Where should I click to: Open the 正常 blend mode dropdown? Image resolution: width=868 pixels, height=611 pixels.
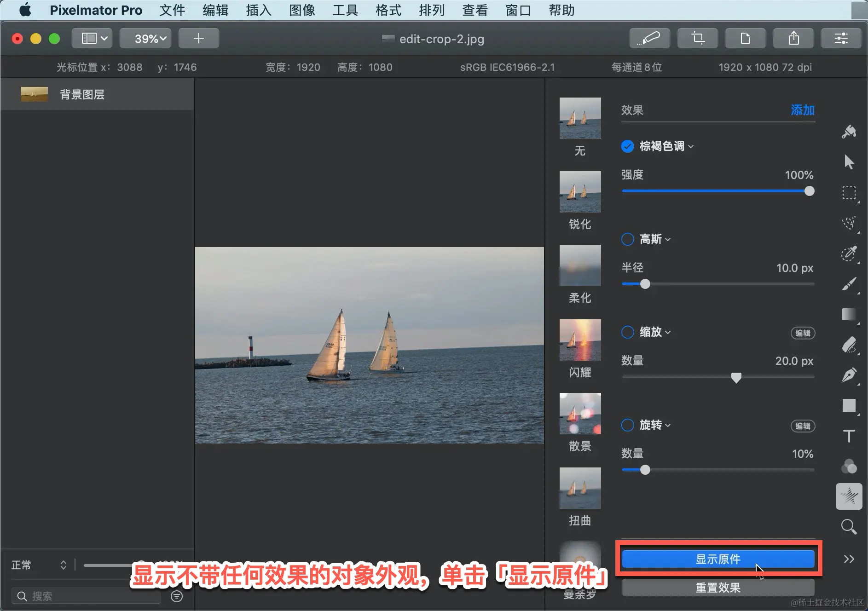[x=39, y=565]
